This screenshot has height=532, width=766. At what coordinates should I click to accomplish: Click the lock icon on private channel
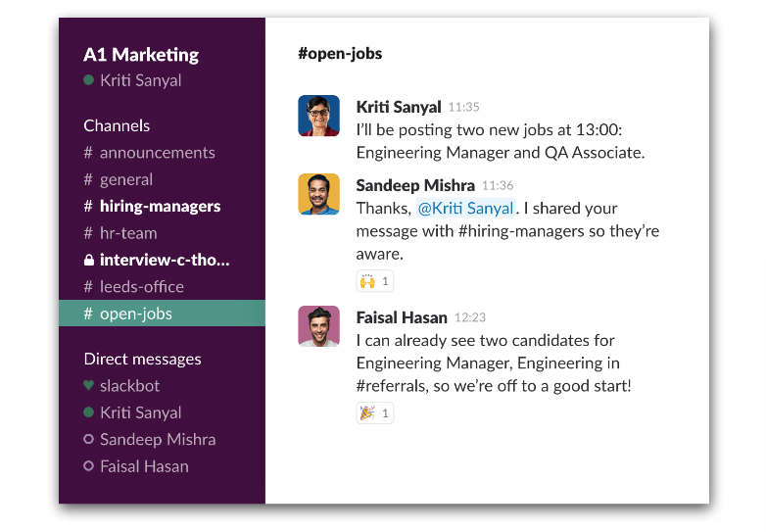(x=89, y=261)
